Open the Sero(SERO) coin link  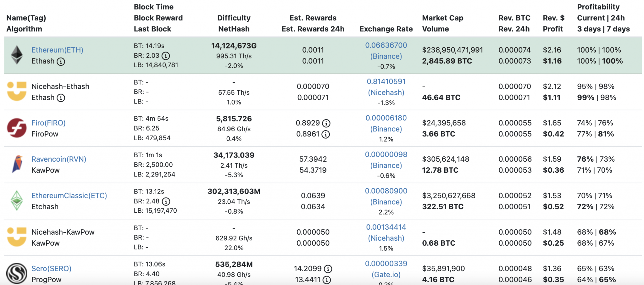(51, 269)
